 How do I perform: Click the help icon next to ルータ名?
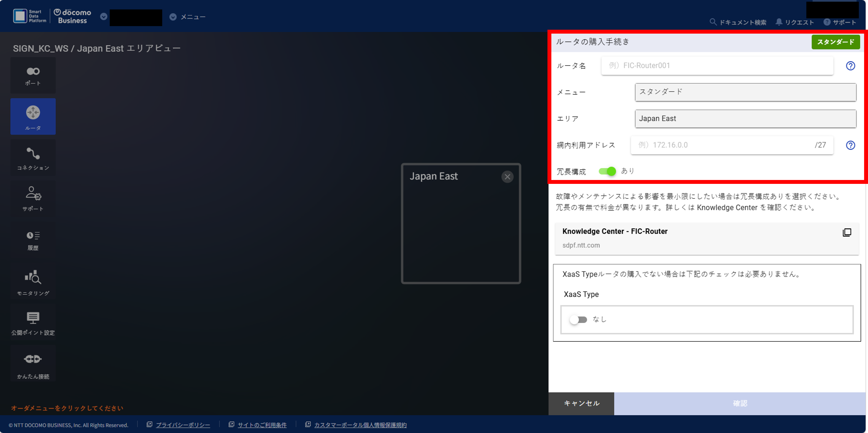click(850, 66)
